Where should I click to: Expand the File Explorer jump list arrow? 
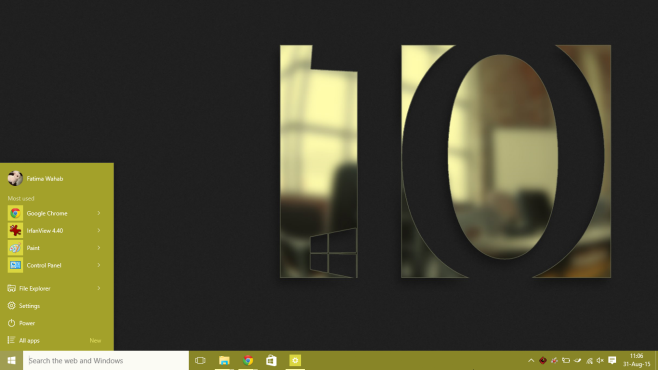click(x=99, y=288)
